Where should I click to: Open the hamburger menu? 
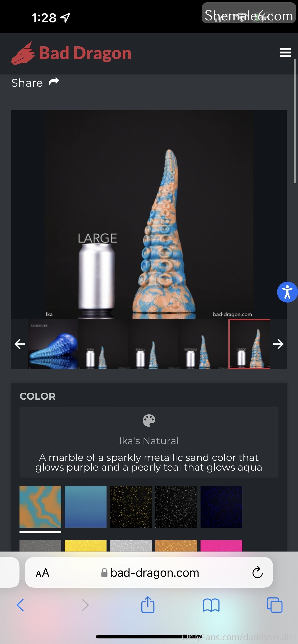coord(285,52)
